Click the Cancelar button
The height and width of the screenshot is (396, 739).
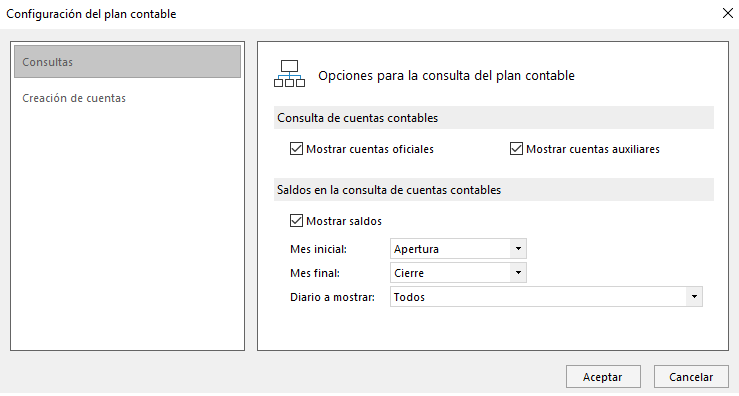[691, 377]
